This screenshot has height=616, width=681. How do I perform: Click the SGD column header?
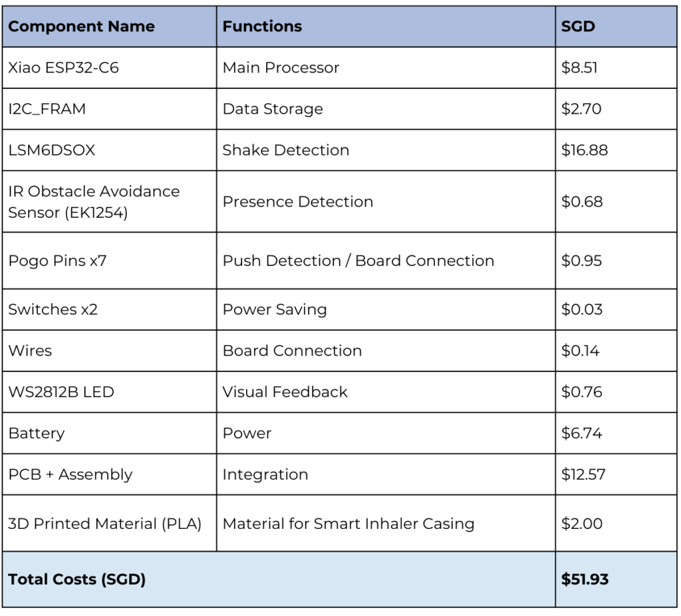click(578, 27)
